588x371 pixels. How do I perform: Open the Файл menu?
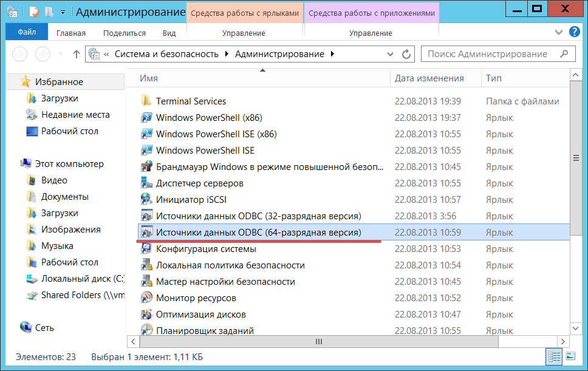click(27, 32)
